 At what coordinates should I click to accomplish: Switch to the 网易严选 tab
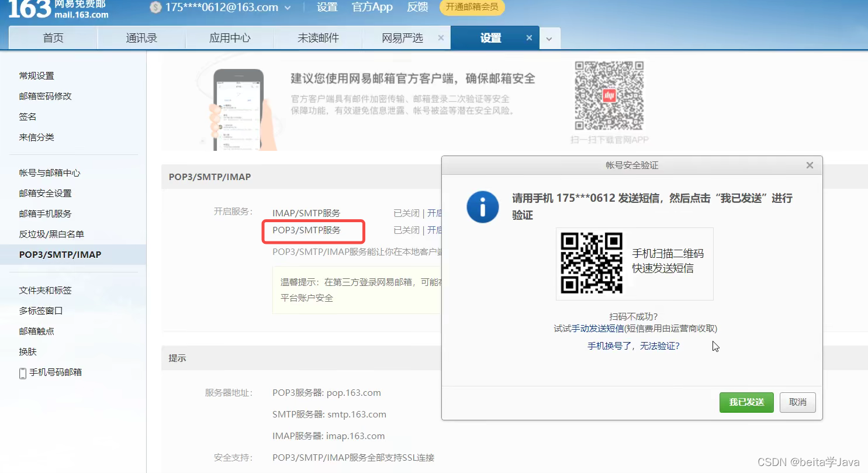point(402,38)
